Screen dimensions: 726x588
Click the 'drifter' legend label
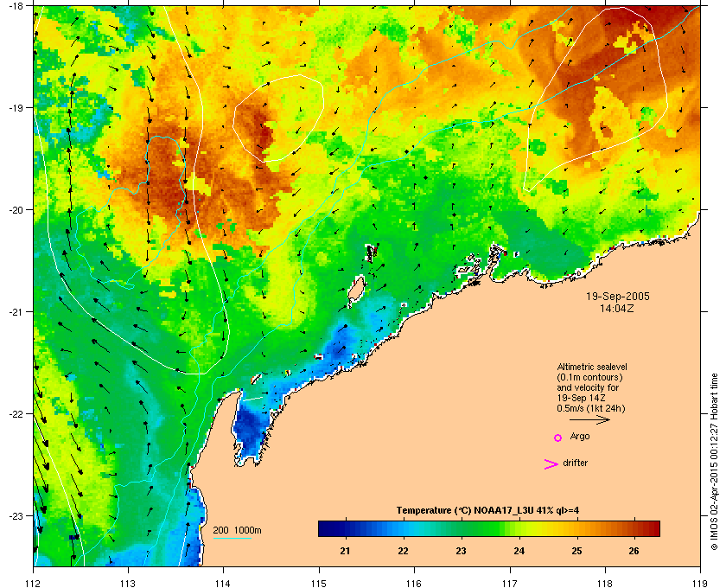[575, 463]
